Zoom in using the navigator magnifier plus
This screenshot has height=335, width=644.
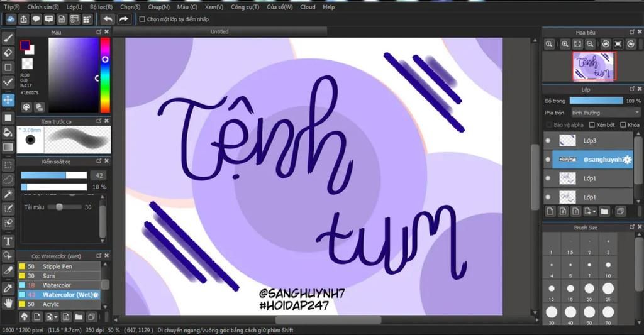(x=565, y=44)
